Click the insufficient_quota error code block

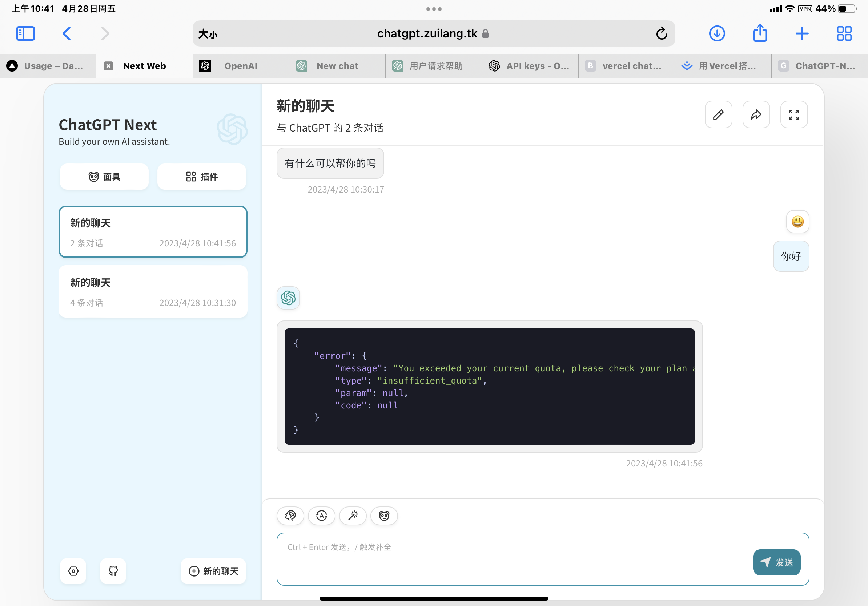[490, 387]
